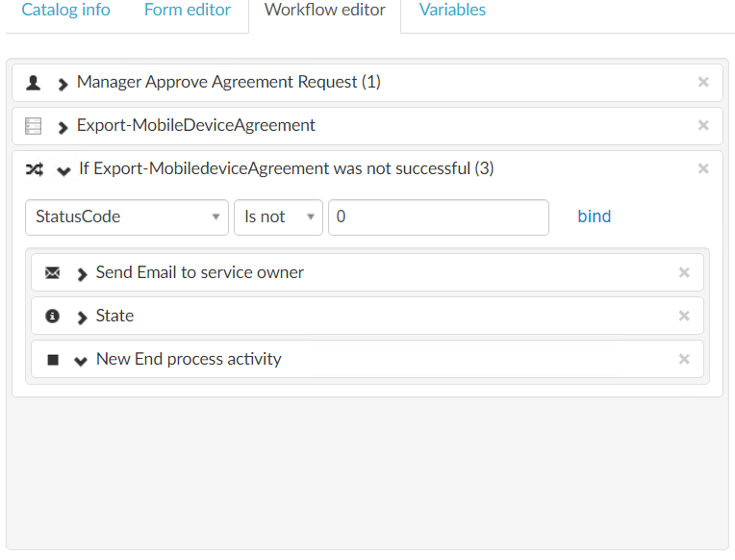This screenshot has width=735, height=560.
Task: Remove the State activity
Action: (684, 317)
